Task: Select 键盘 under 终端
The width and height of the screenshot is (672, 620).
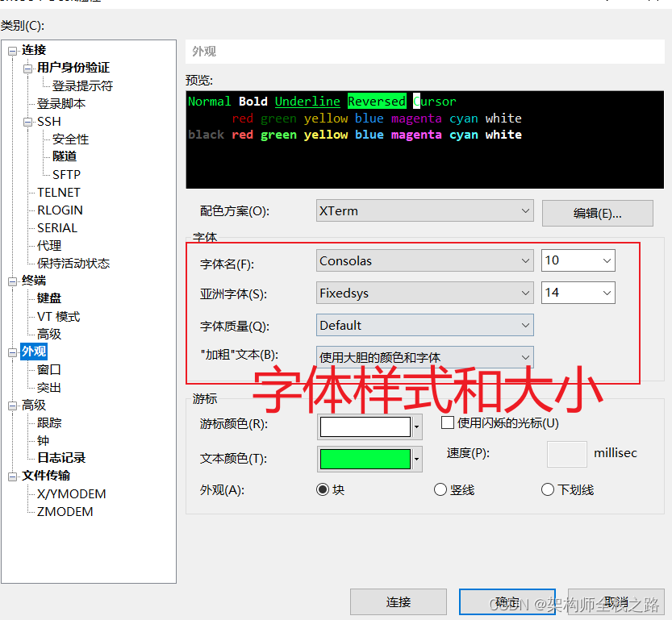Action: pos(49,298)
